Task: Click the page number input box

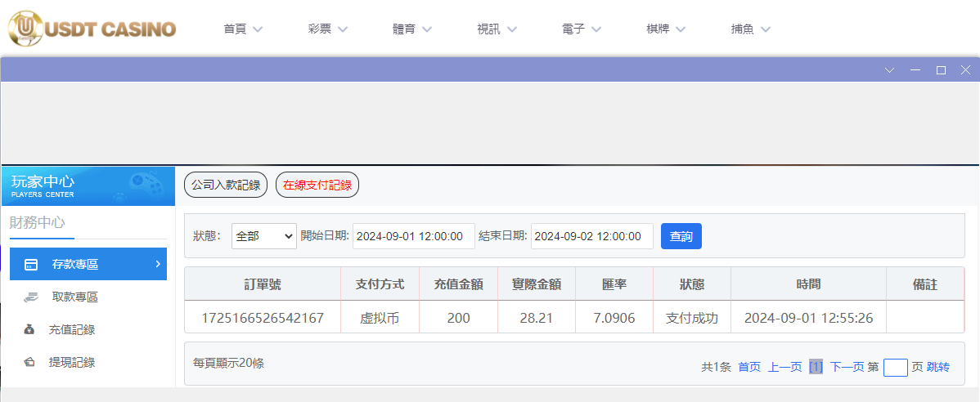Action: point(895,368)
